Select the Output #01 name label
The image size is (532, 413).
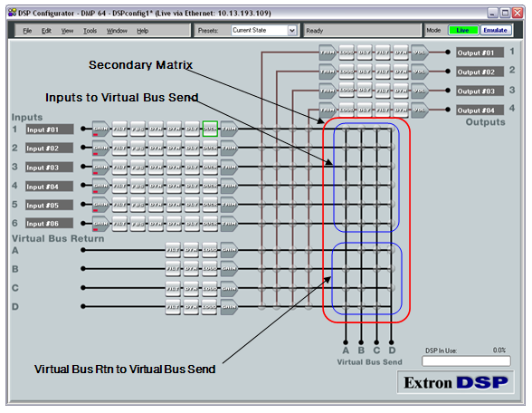(480, 53)
